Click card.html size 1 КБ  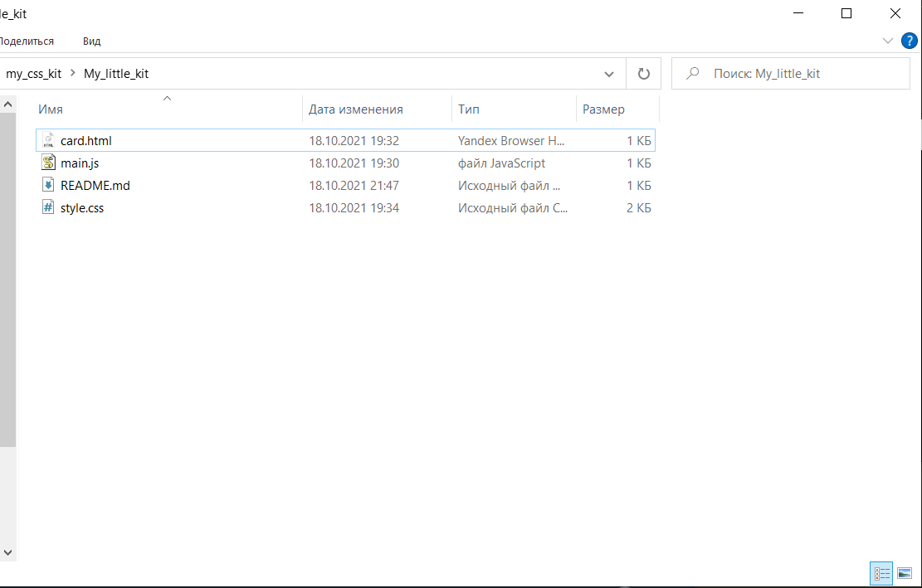click(x=638, y=141)
